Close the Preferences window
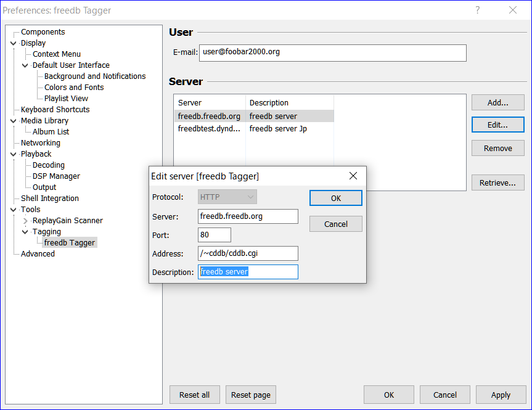 pos(513,10)
